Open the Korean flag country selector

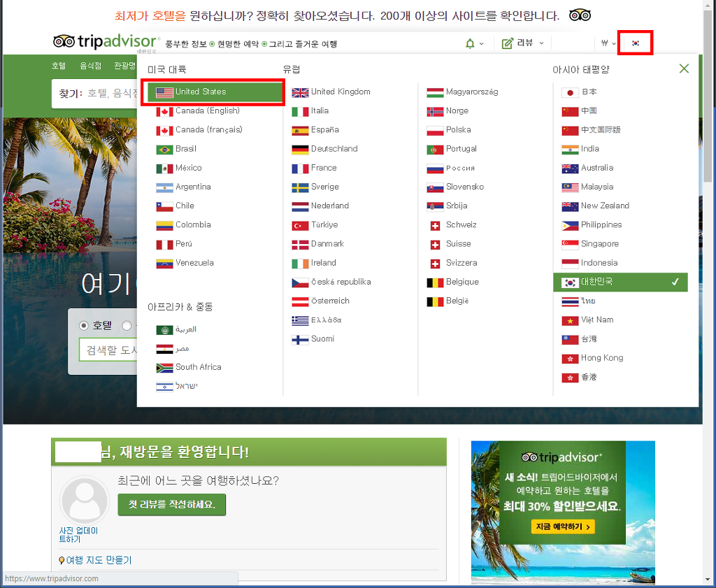point(635,43)
